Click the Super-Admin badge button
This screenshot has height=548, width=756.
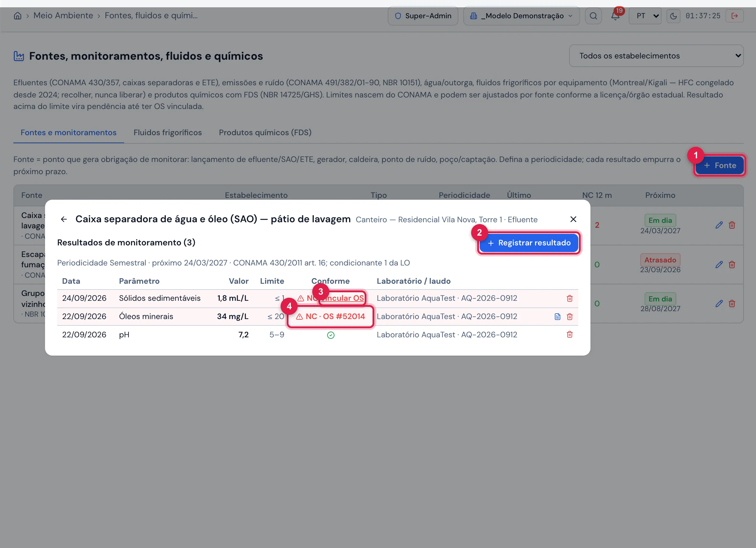click(x=423, y=16)
